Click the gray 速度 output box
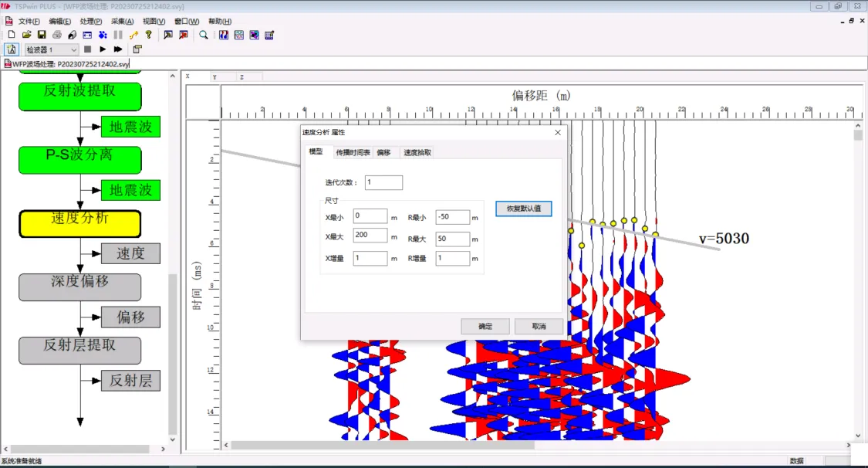Screen dimensions: 868x468 [130, 253]
